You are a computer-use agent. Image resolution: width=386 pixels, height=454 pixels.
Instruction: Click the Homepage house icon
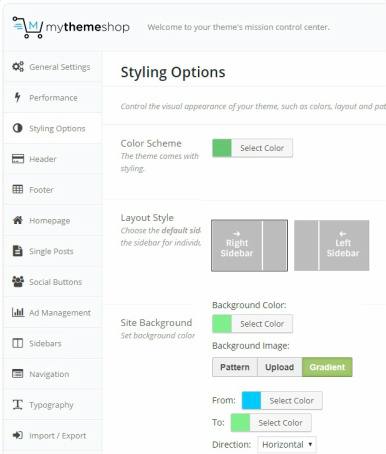tap(18, 220)
